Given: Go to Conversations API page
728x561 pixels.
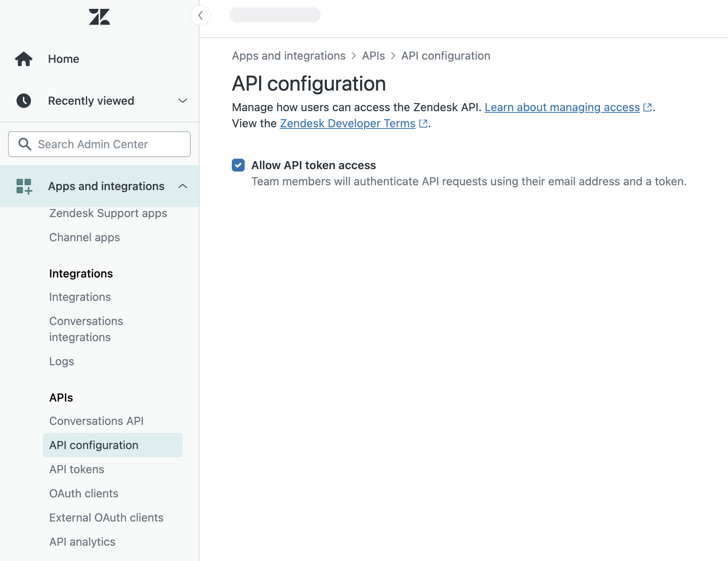Looking at the screenshot, I should (x=96, y=421).
